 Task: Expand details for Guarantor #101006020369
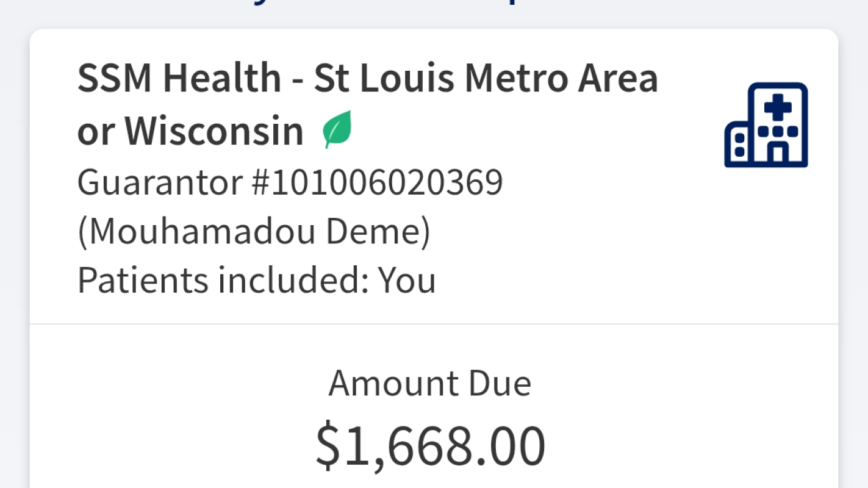click(290, 182)
